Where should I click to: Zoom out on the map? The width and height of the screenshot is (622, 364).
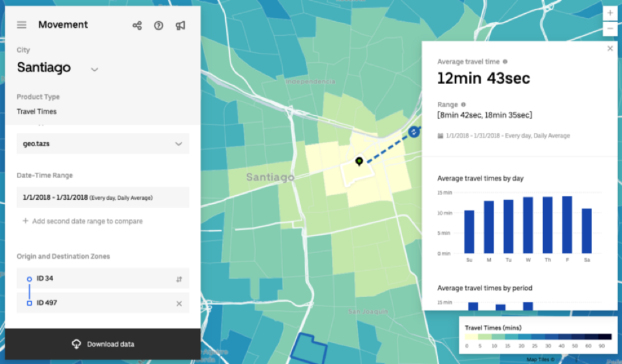coord(610,28)
